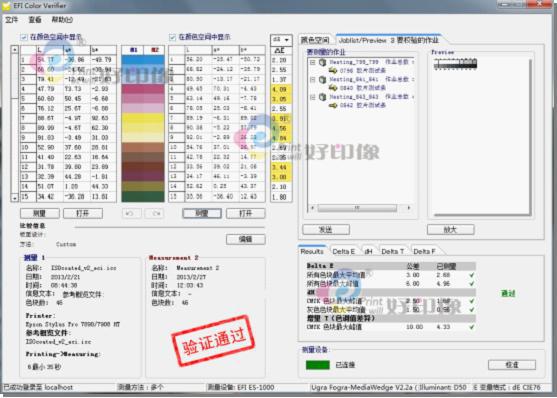
Task: Select the Nesting_841_841 job icon
Action: point(322,79)
